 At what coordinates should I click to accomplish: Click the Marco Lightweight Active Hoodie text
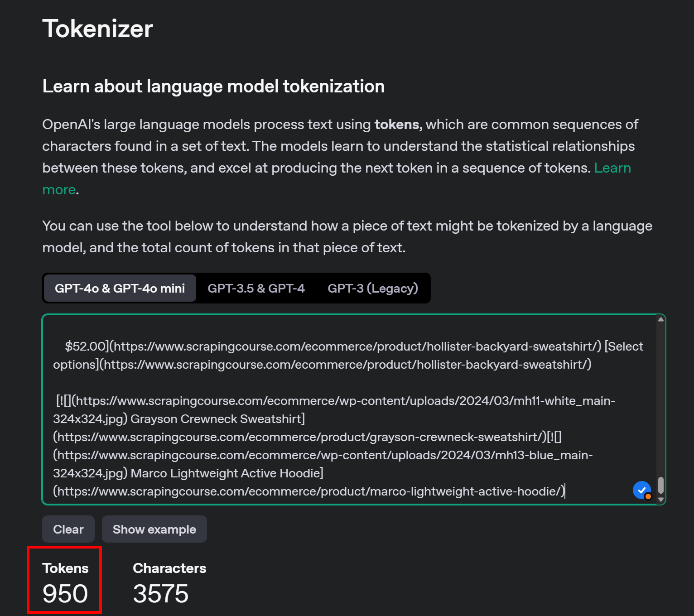coord(226,473)
